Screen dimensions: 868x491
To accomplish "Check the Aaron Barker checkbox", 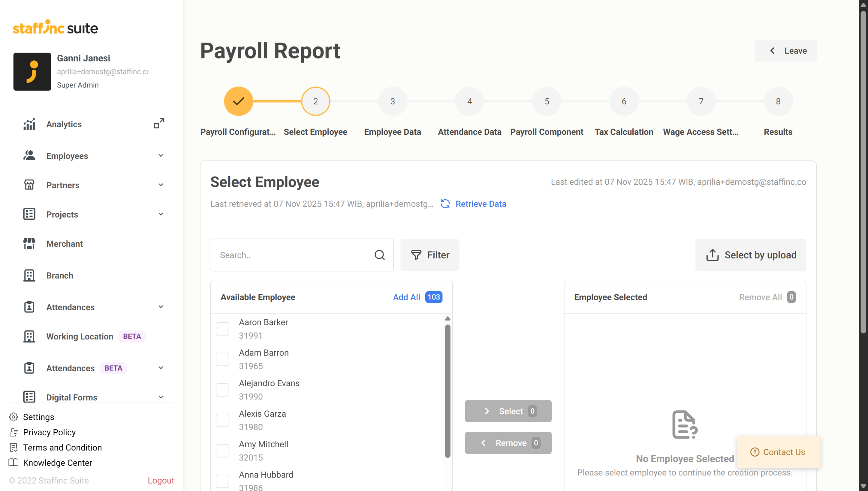I will 222,328.
